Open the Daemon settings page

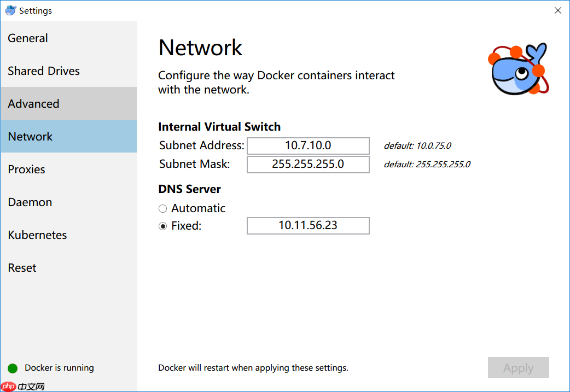point(30,202)
